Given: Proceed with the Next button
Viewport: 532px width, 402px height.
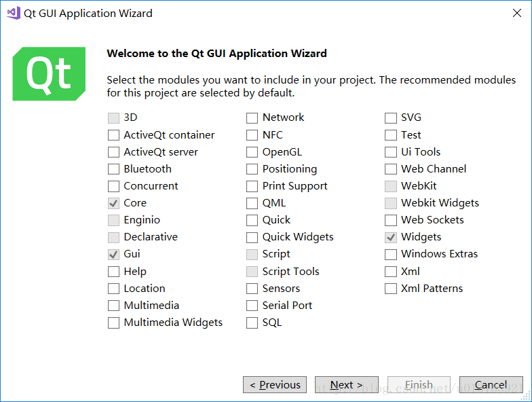Looking at the screenshot, I should coord(346,385).
